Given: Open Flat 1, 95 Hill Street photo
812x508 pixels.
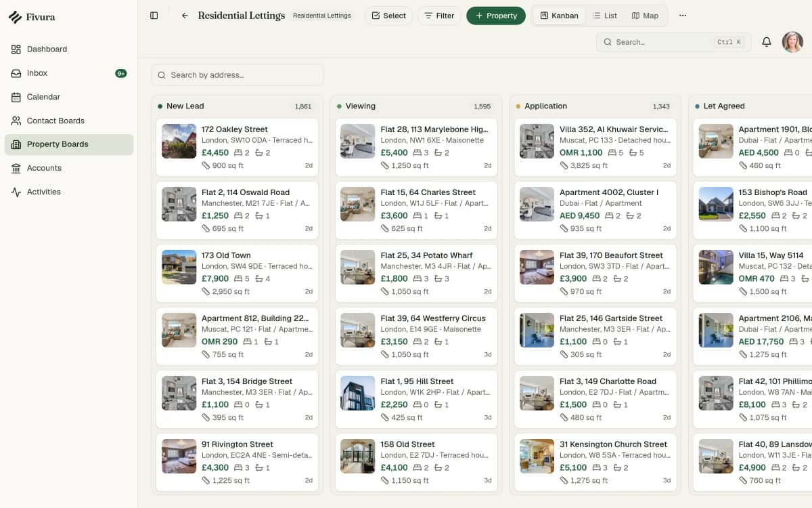Looking at the screenshot, I should tap(358, 393).
